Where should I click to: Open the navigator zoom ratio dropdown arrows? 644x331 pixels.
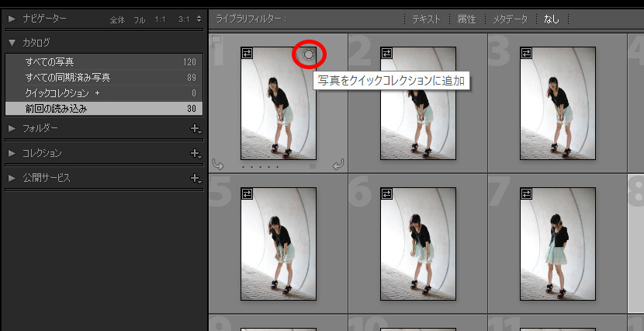click(199, 19)
